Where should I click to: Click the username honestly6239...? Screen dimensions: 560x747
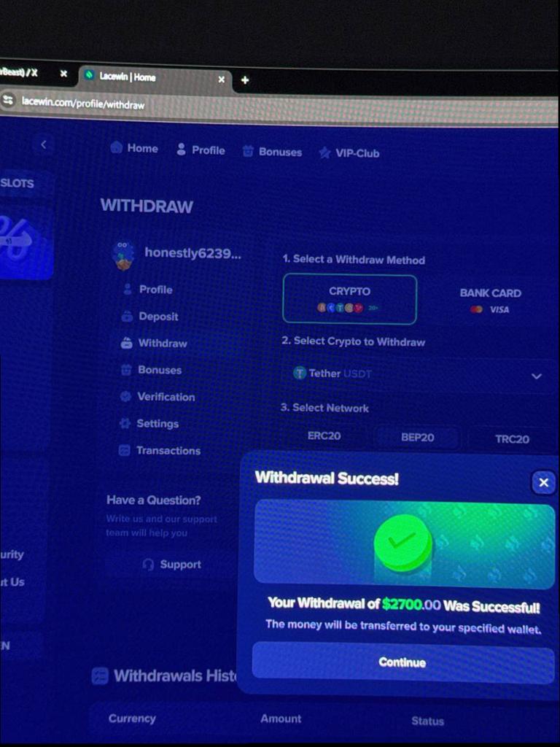click(x=192, y=253)
